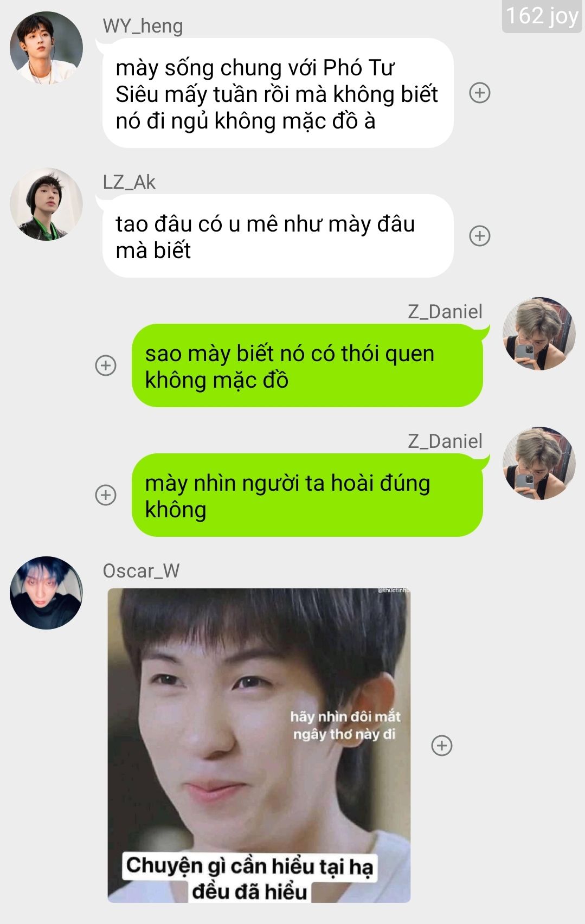Select the LZ_Ak username label
Screen dimensions: 585x924
click(129, 182)
